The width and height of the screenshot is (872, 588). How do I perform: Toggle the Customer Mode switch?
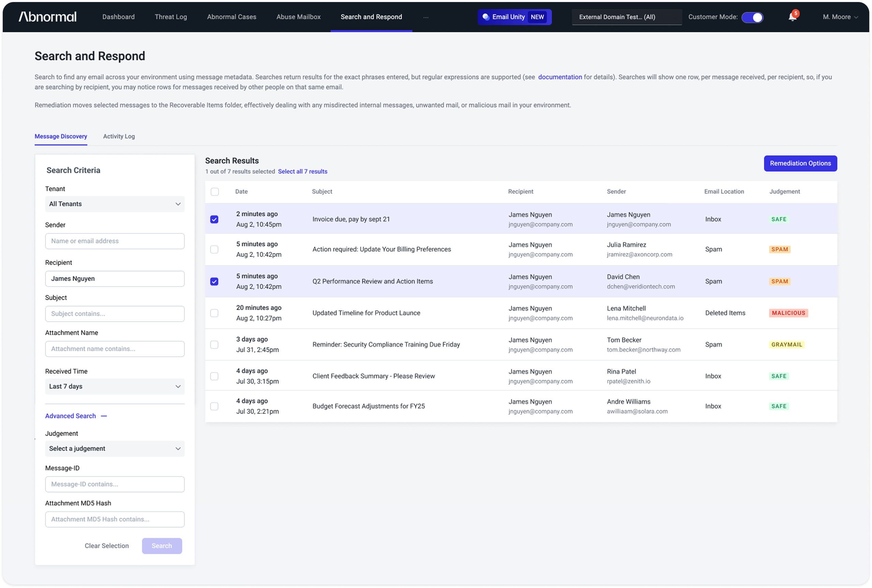(x=752, y=17)
